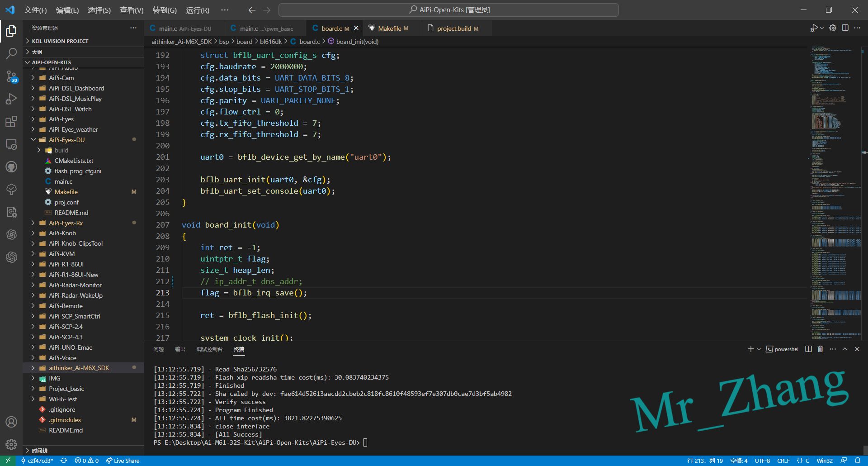Open the editor gear icon next to run
This screenshot has width=868, height=466.
click(x=833, y=28)
